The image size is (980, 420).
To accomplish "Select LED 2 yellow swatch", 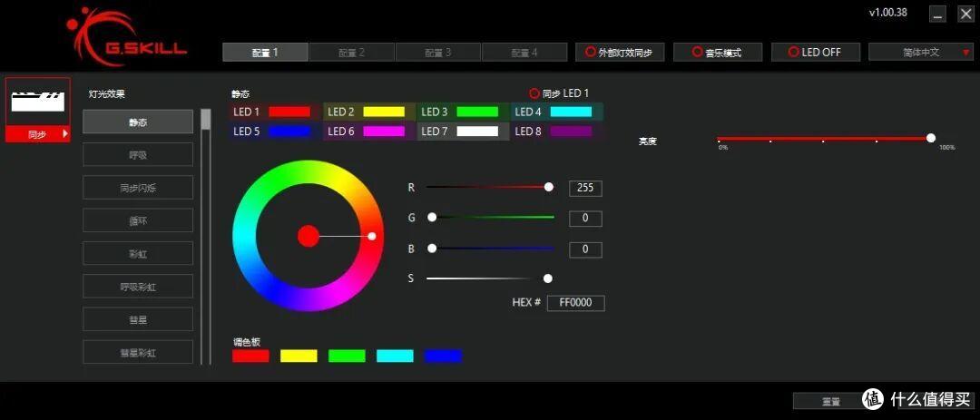I will pyautogui.click(x=384, y=112).
